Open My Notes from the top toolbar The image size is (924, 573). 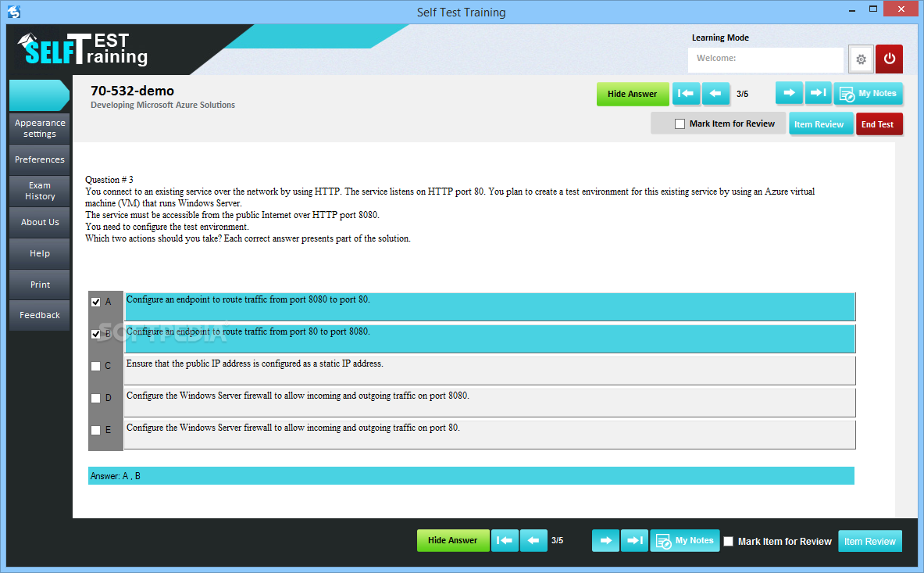(868, 94)
